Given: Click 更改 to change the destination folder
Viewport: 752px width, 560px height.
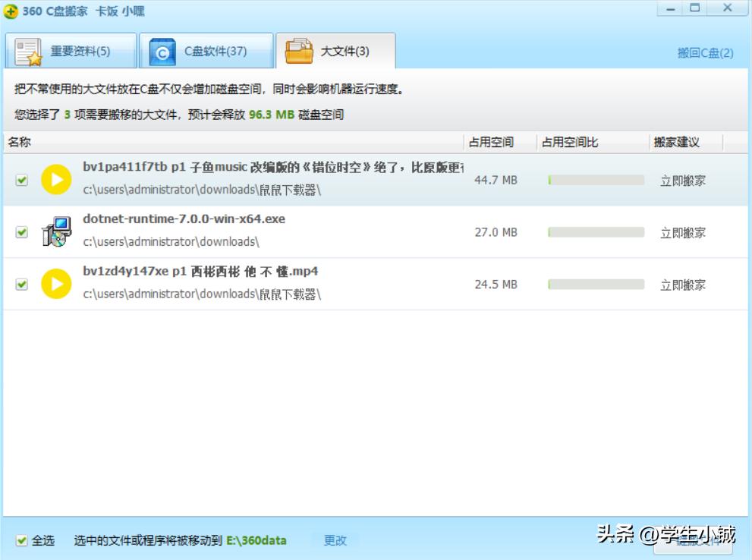Looking at the screenshot, I should coord(334,540).
